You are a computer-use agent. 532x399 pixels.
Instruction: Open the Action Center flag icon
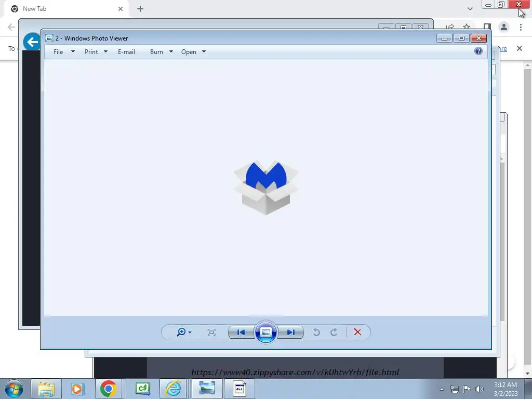[x=467, y=389]
